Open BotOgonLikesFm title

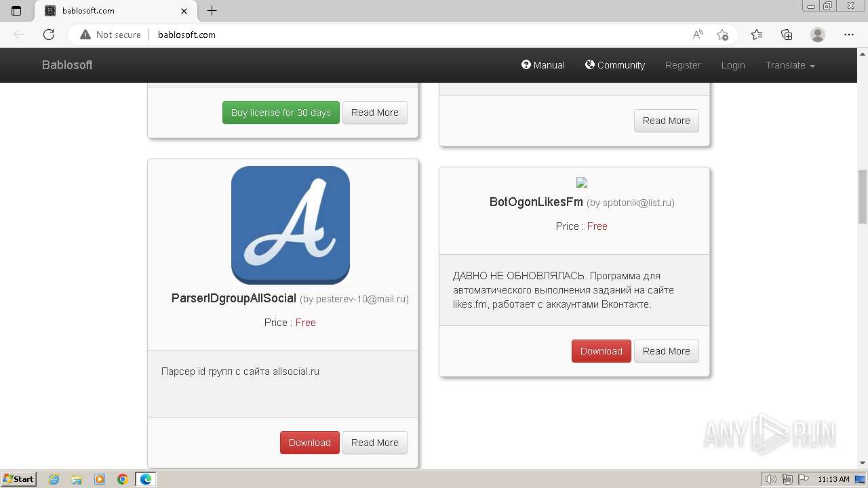coord(536,202)
